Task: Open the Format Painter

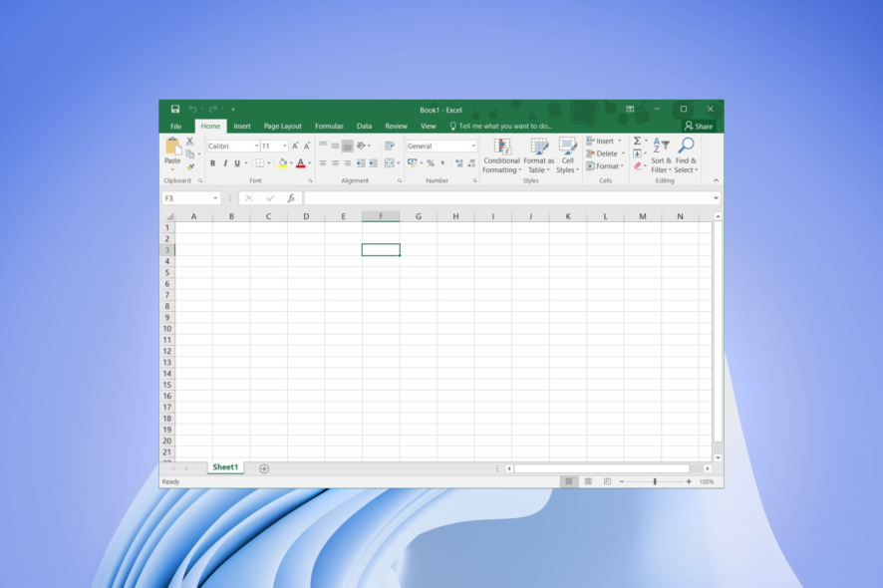Action: click(x=191, y=165)
